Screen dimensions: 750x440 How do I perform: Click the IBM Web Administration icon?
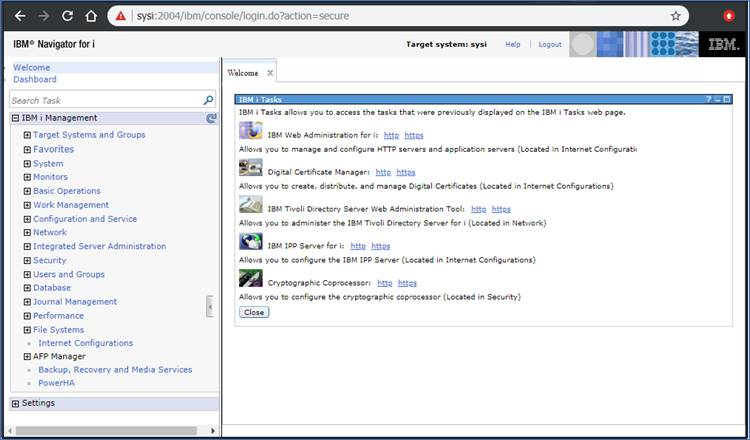(251, 130)
